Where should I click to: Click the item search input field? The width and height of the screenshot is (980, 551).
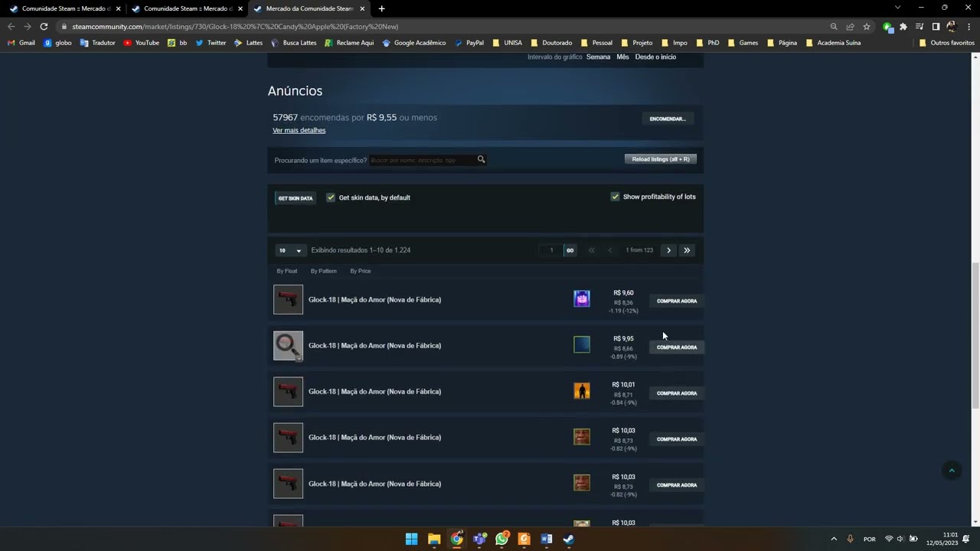[x=423, y=160]
